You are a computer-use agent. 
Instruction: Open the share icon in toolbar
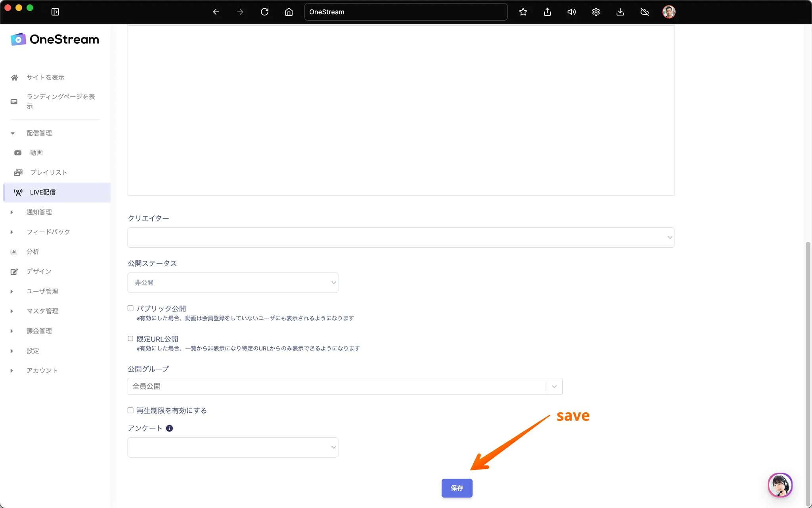click(547, 12)
